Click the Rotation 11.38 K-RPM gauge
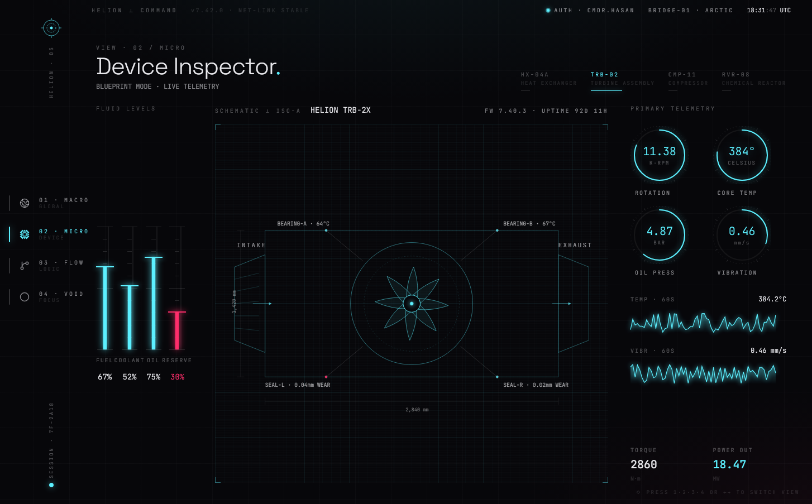 click(660, 155)
